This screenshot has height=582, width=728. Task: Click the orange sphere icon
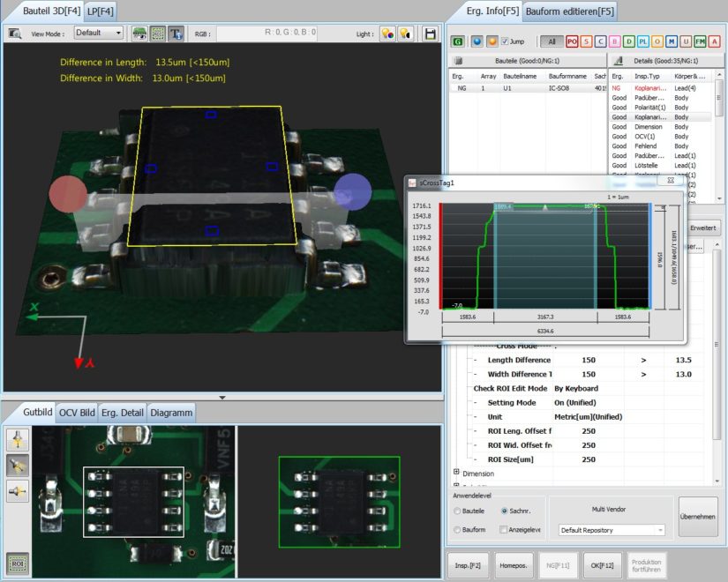point(492,41)
